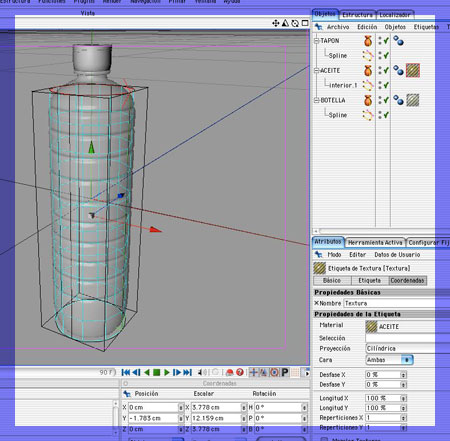Adjust the Desfase X stepper arrows

[403, 375]
